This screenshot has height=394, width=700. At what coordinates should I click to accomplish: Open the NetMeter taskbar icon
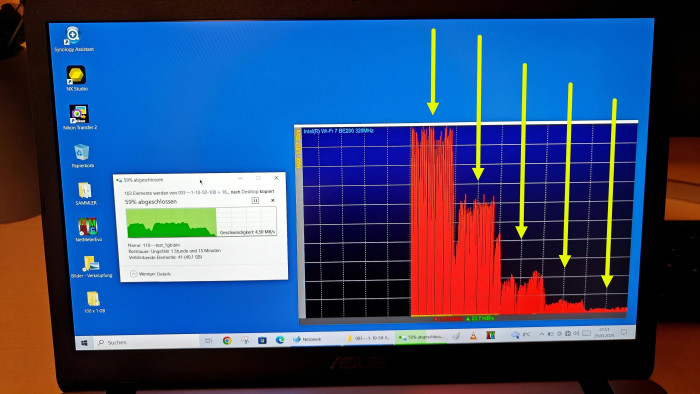click(x=490, y=335)
